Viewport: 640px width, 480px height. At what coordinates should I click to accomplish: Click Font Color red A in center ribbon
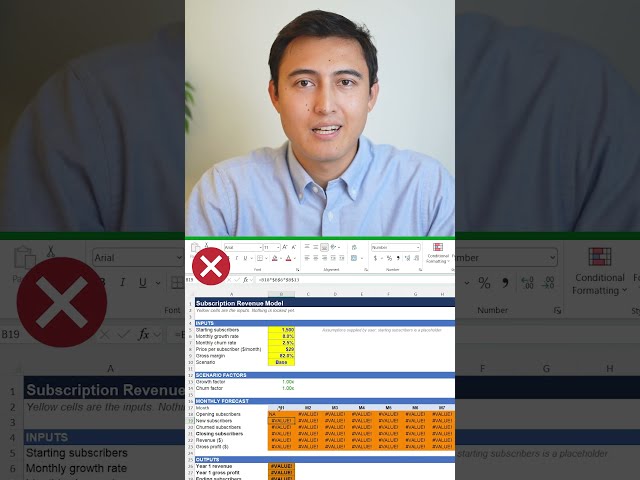pyautogui.click(x=289, y=258)
